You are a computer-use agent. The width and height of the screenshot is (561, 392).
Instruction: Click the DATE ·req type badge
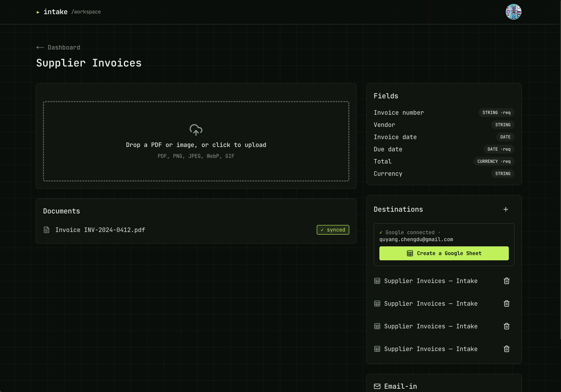click(x=499, y=149)
